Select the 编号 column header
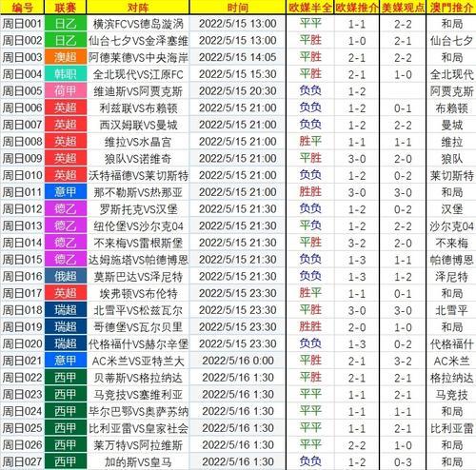The image size is (476, 470). (x=22, y=7)
